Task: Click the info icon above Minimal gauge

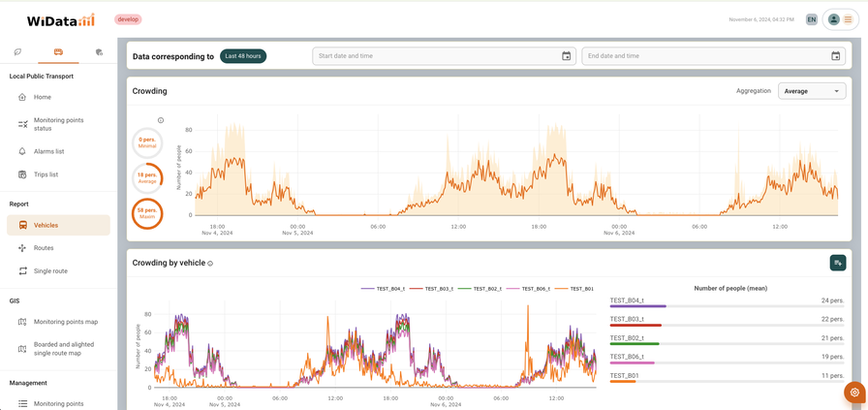Action: 161,120
